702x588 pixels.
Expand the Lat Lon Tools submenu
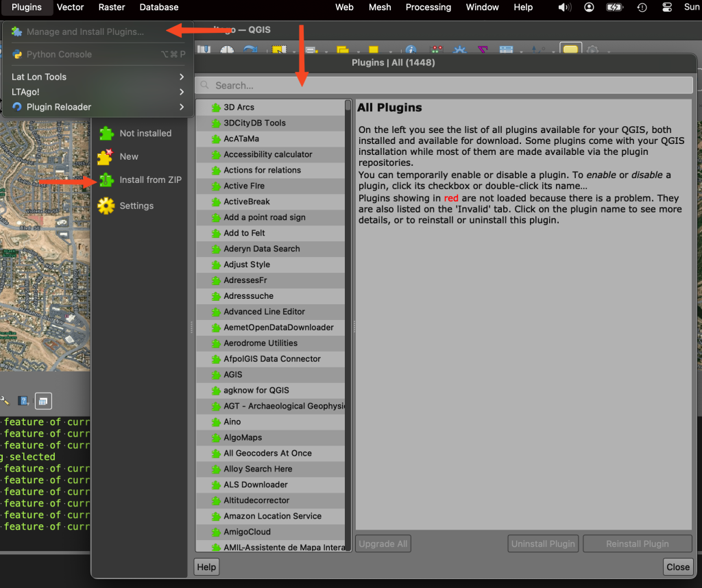tap(97, 77)
